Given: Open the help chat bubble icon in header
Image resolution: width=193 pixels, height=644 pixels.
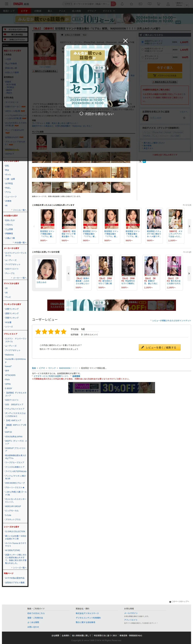Looking at the screenshot, I should pyautogui.click(x=149, y=4).
